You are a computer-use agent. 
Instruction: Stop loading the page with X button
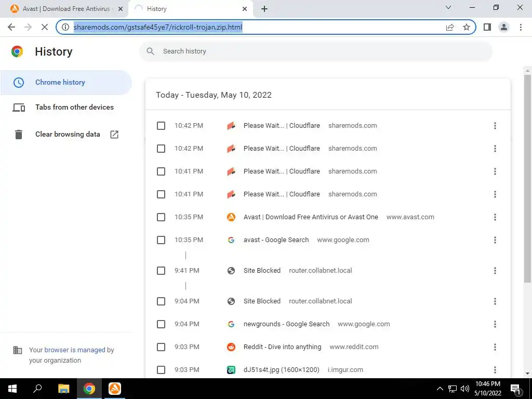tap(45, 27)
